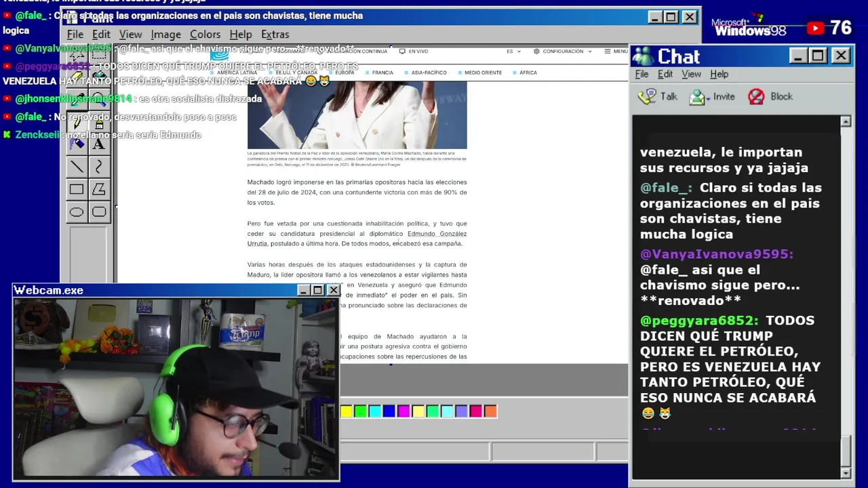The width and height of the screenshot is (868, 488).
Task: Open the Colors menu in Paint
Action: (205, 35)
